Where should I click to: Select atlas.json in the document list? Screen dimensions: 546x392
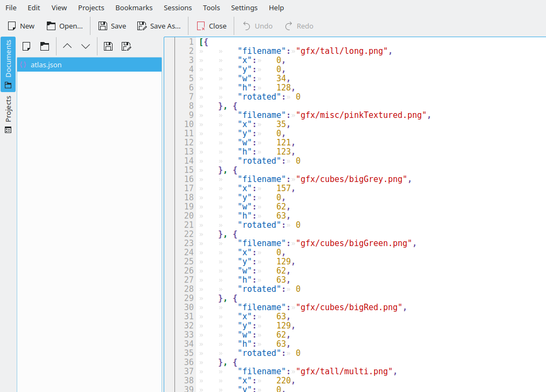[x=46, y=65]
